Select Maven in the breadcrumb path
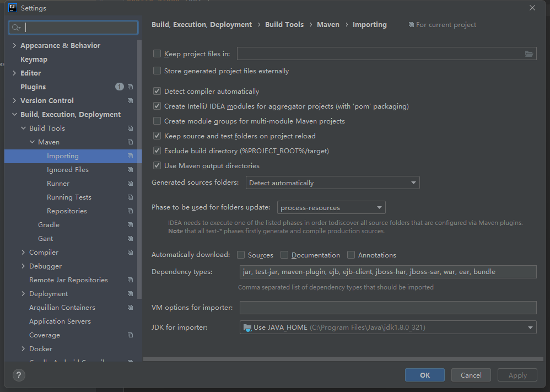The height and width of the screenshot is (392, 550). pos(328,24)
